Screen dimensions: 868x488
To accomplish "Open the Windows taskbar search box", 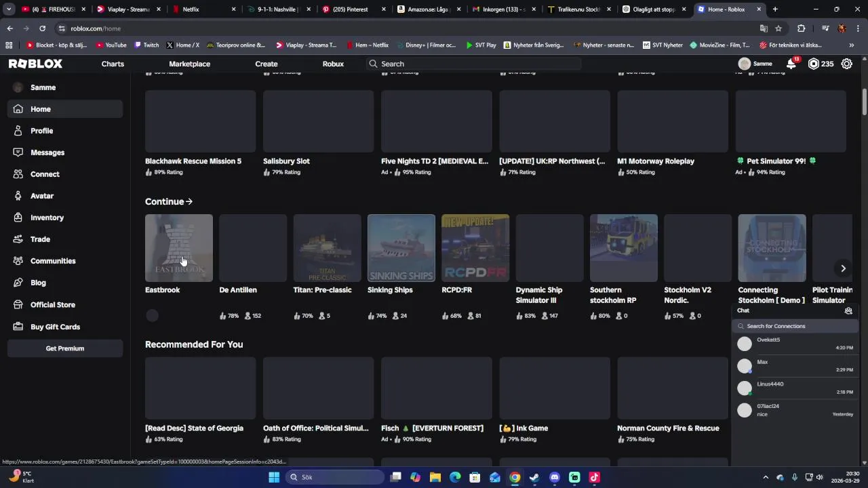I will tap(335, 477).
